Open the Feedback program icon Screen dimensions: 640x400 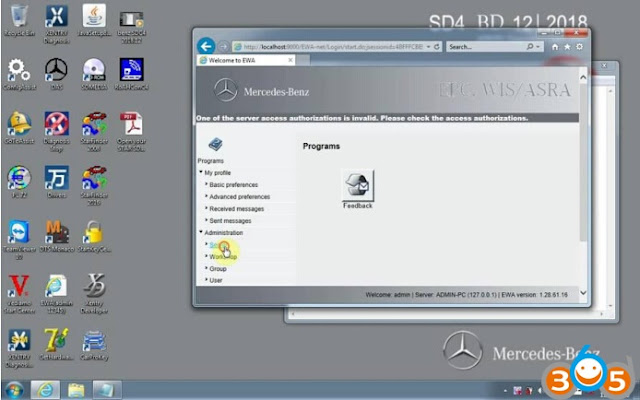(x=358, y=185)
